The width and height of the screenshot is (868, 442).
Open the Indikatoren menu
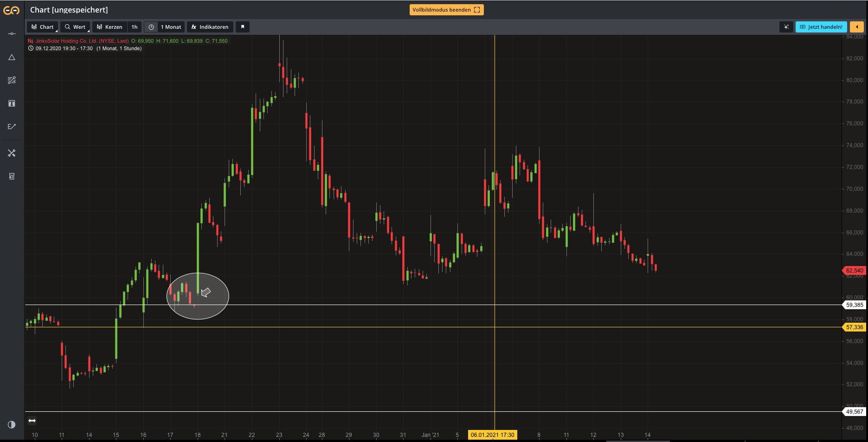(x=210, y=27)
